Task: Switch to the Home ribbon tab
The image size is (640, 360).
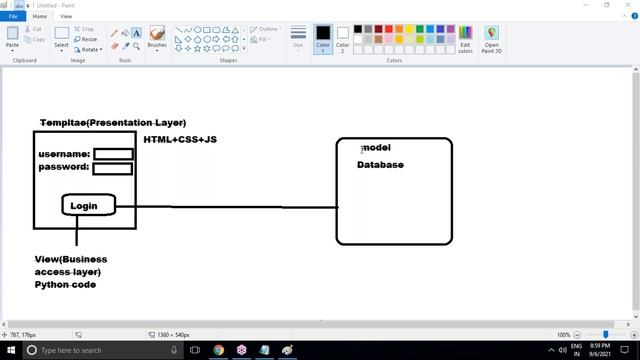Action: 40,16
